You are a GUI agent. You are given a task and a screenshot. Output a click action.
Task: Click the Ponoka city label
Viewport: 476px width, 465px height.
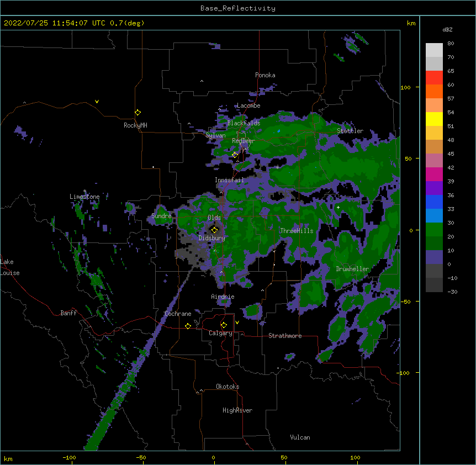[x=265, y=75]
